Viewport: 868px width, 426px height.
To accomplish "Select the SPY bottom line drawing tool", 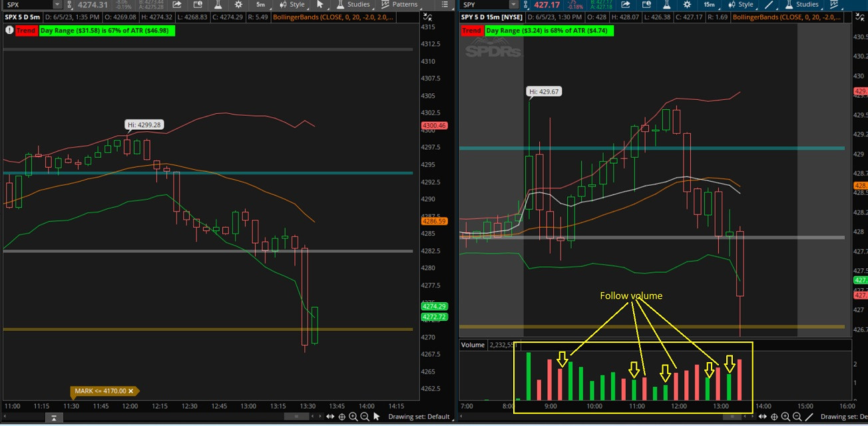I will 810,417.
